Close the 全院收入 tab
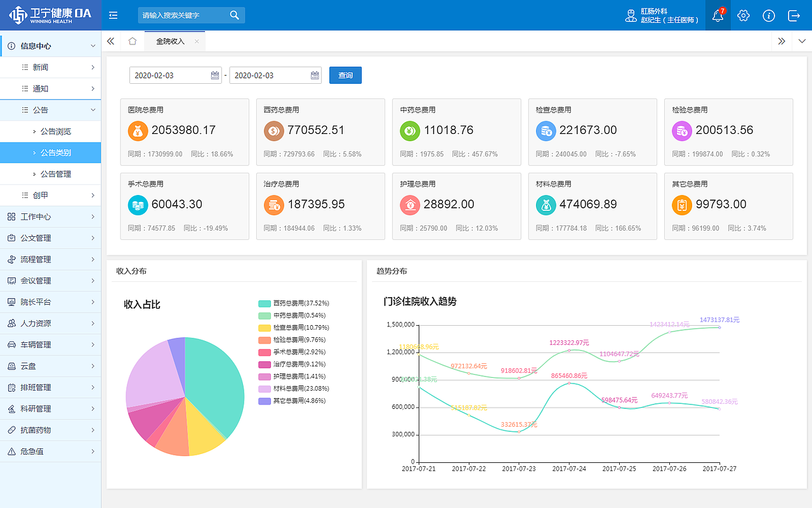812x508 pixels. 197,41
